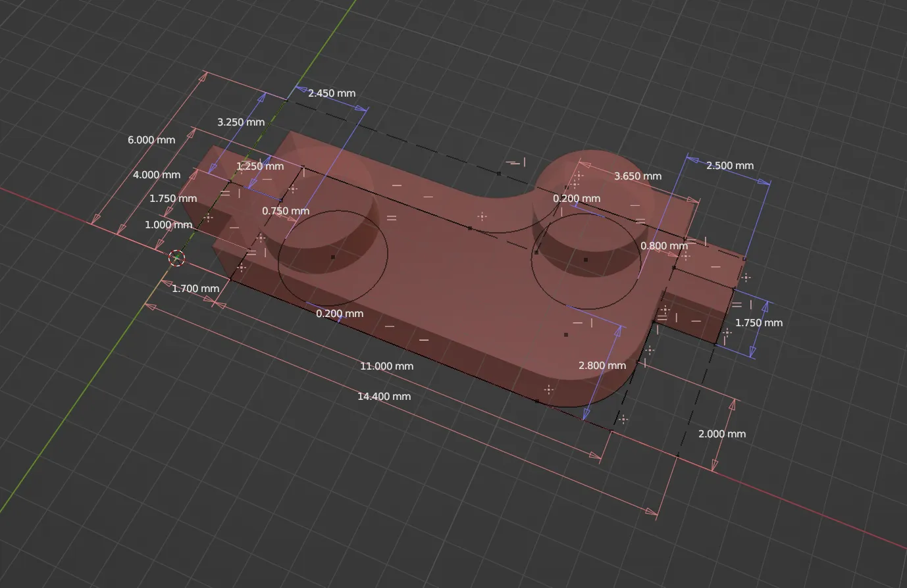Screen dimensions: 907x588
Task: Click the 1.700 mm dimension value
Action: pos(195,289)
